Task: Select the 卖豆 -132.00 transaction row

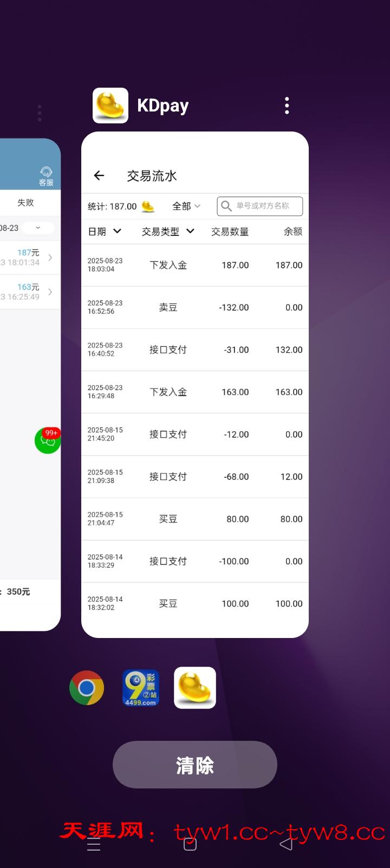Action: click(195, 307)
